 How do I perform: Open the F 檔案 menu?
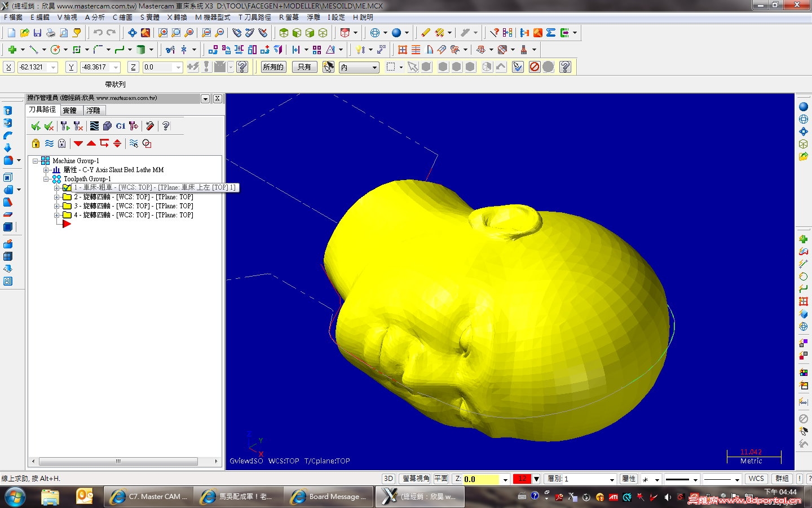pyautogui.click(x=14, y=17)
